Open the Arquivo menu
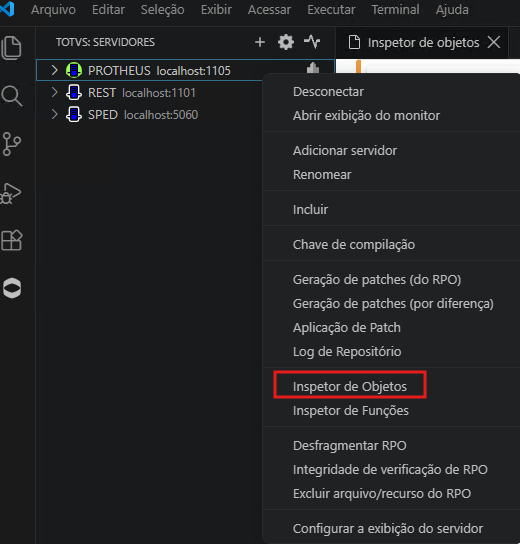This screenshot has height=544, width=520. [53, 10]
